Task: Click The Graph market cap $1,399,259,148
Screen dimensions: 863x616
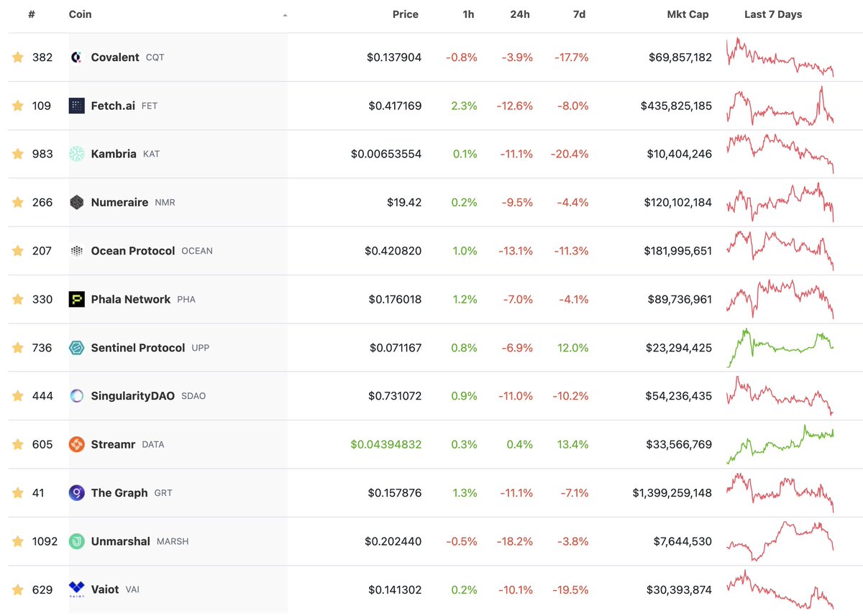Action: (x=672, y=493)
